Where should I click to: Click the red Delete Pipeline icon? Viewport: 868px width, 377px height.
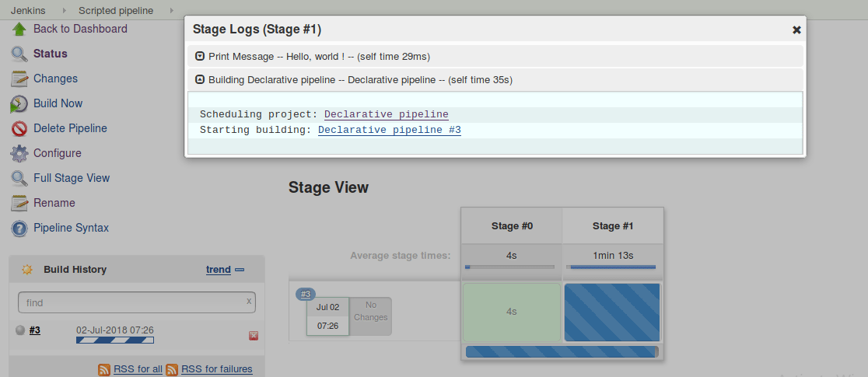[19, 129]
